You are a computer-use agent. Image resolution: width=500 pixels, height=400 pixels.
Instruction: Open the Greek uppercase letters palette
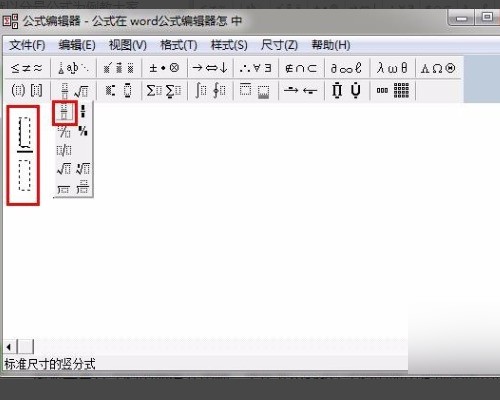[x=438, y=68]
